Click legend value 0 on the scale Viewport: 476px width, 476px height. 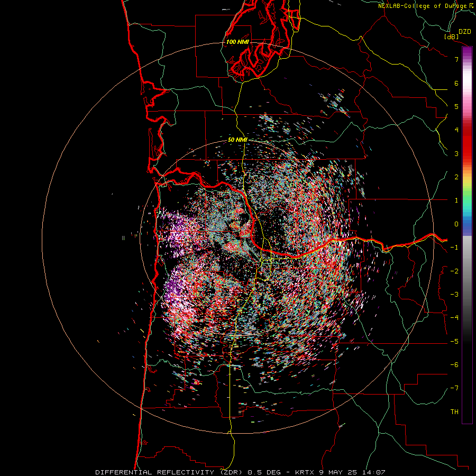456,224
